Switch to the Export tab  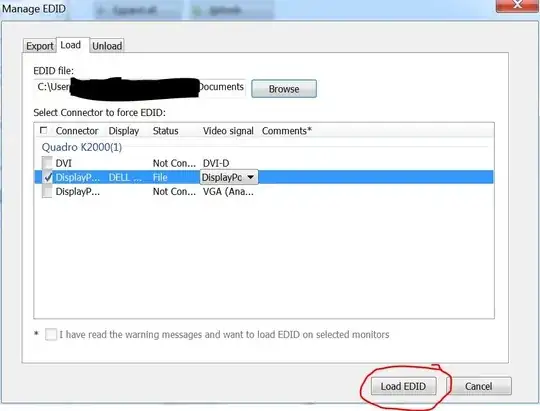[x=39, y=46]
